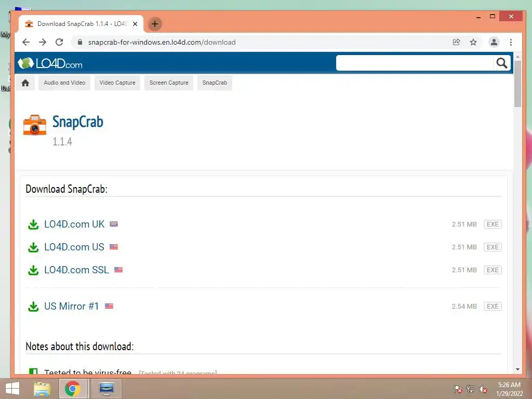Click scrollbar down arrow

pyautogui.click(x=517, y=369)
